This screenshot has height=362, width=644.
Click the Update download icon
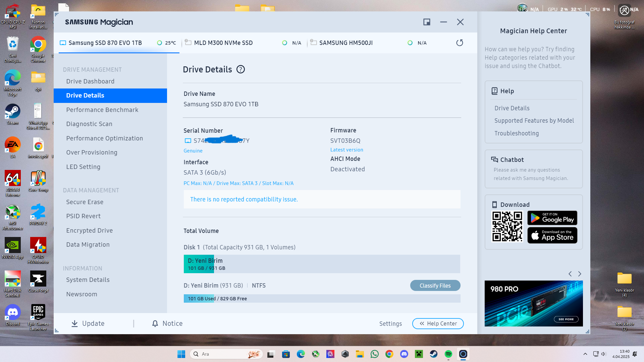click(x=74, y=323)
